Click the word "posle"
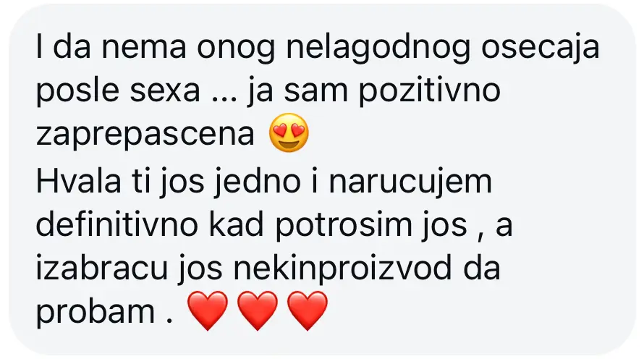The height and width of the screenshot is (359, 644). pyautogui.click(x=77, y=92)
